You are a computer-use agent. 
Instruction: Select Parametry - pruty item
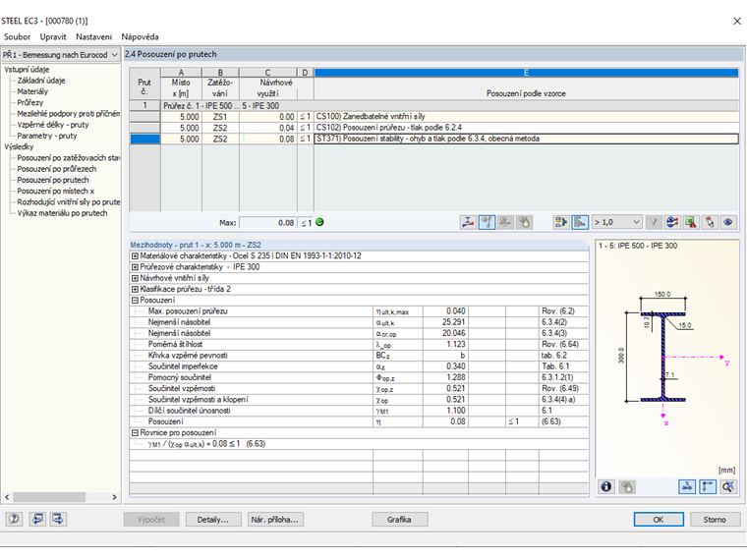47,136
